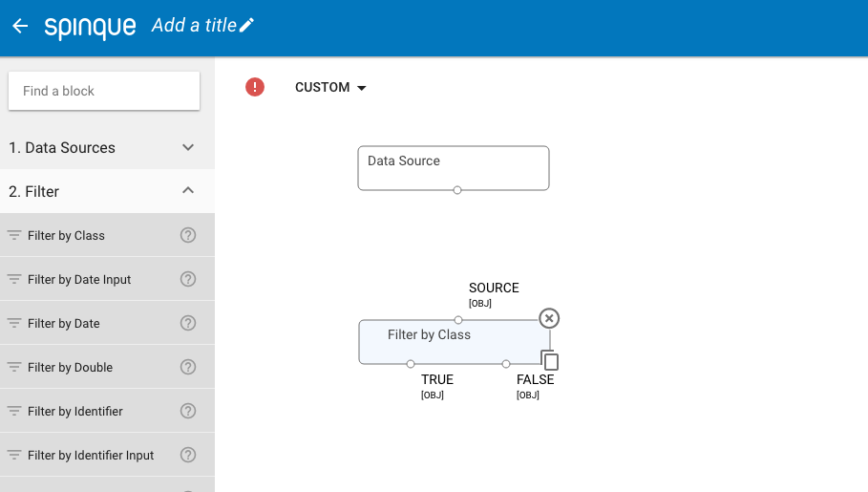Click the Data Source output connector
868x492 pixels.
[x=457, y=190]
